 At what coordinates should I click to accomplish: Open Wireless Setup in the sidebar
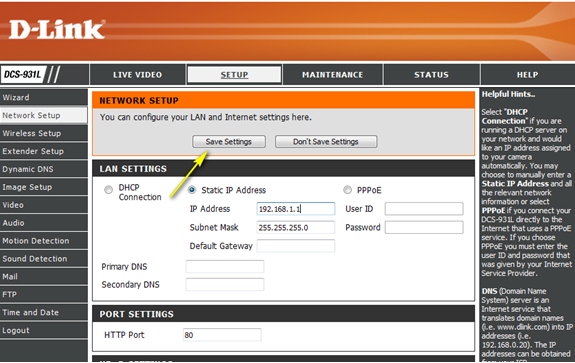44,133
